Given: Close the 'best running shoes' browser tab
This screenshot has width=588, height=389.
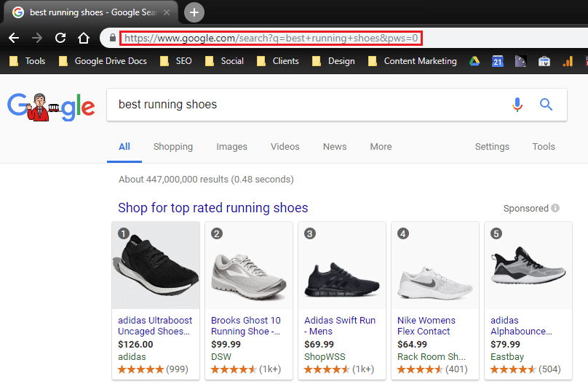Looking at the screenshot, I should pos(167,12).
